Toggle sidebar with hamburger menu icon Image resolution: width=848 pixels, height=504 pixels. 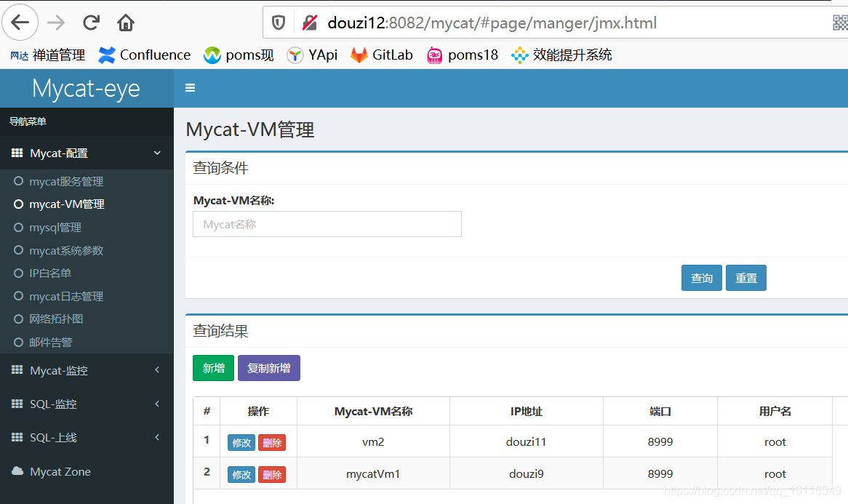pos(190,87)
